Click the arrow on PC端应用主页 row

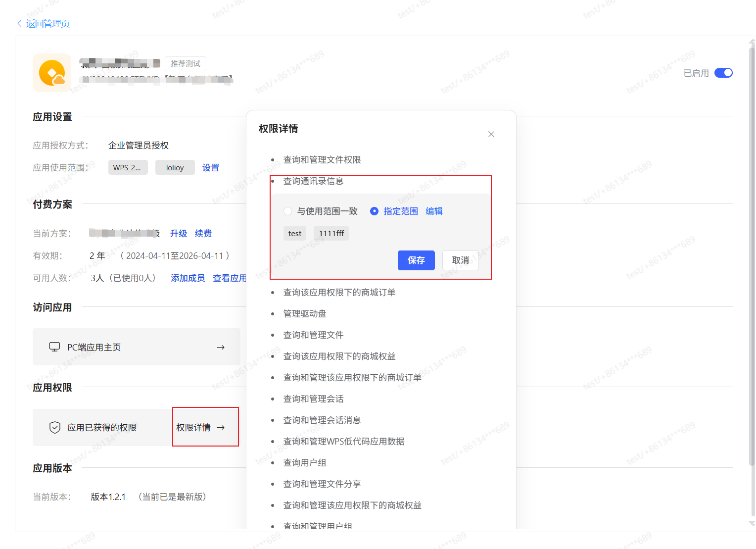tap(221, 347)
